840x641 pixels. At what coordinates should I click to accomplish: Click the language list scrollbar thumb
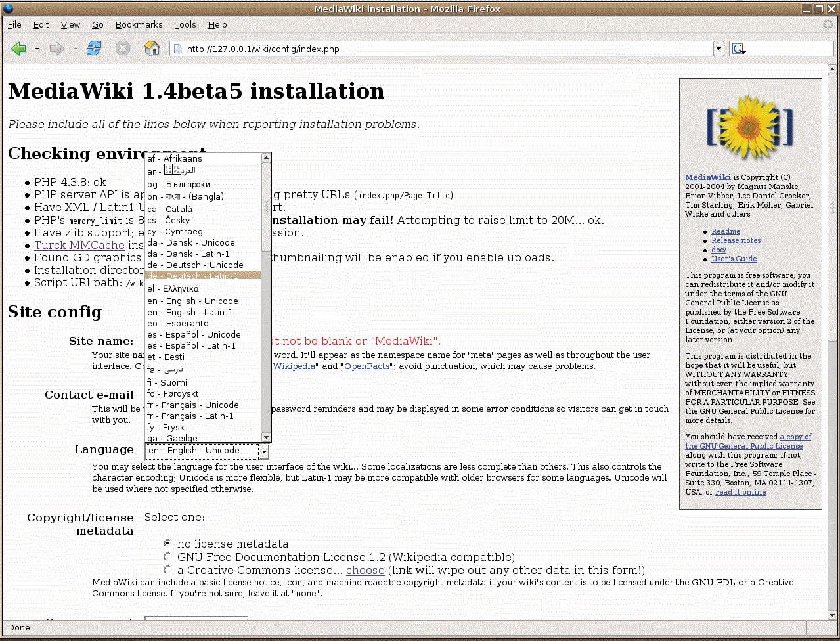click(x=266, y=206)
